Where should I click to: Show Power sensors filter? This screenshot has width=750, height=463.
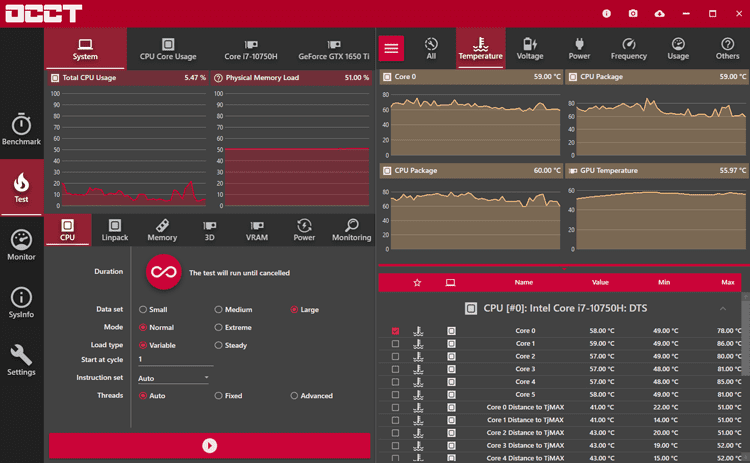point(579,48)
